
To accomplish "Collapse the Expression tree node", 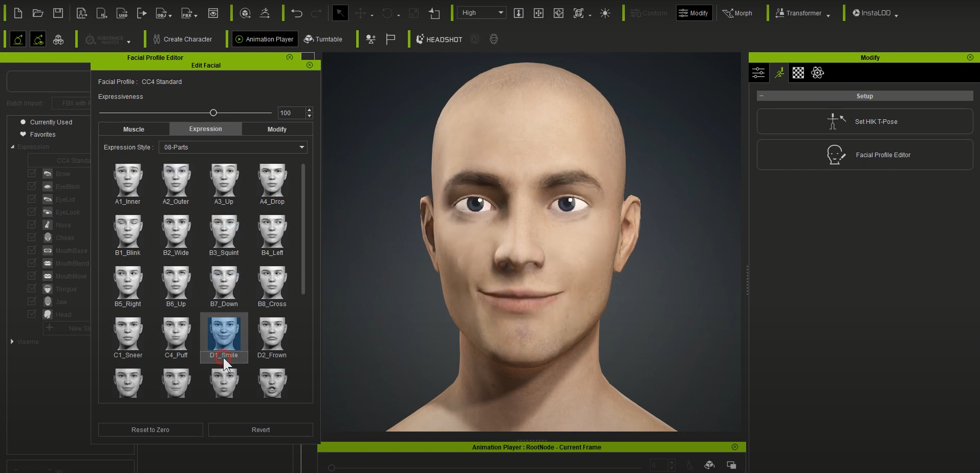I will [12, 147].
